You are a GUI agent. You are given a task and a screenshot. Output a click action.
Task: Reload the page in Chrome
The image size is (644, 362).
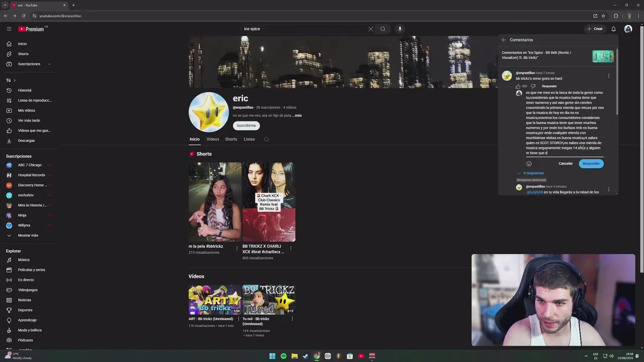point(23,16)
